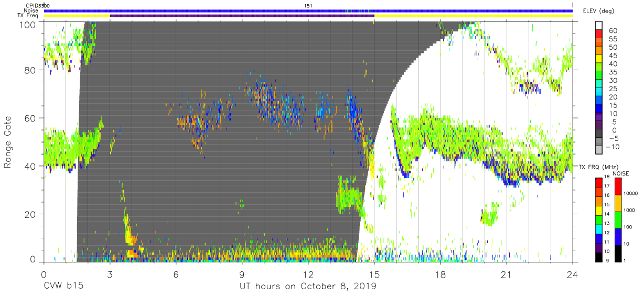Click the purple segment of the TX Freq bar
The image size is (644, 297).
click(x=242, y=16)
